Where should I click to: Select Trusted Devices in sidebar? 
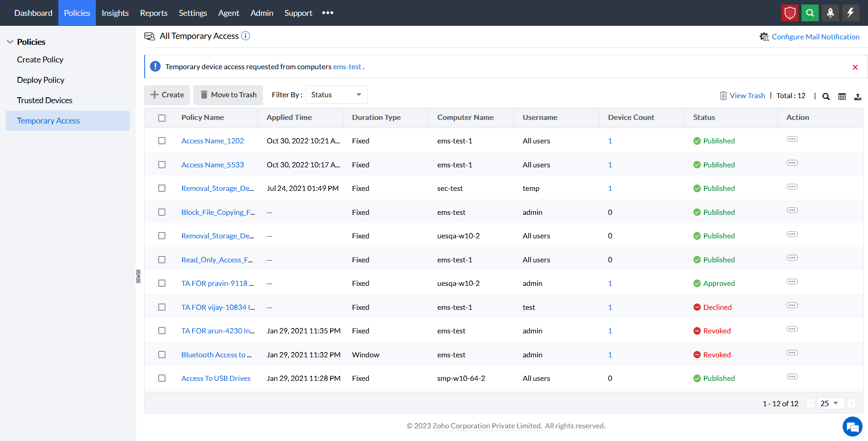tap(44, 100)
